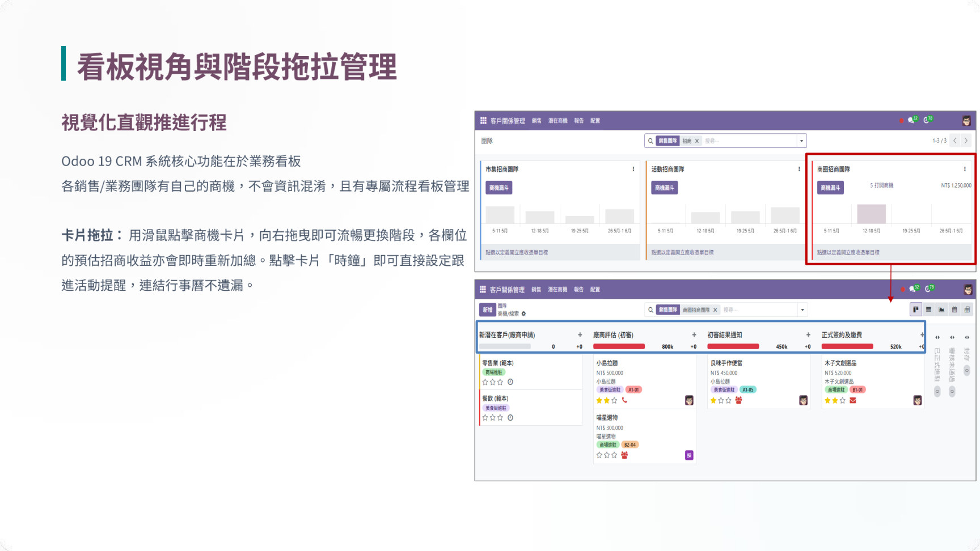This screenshot has height=551, width=980.
Task: Toggle the first priority star on the 小島拉麵 card
Action: coord(599,400)
